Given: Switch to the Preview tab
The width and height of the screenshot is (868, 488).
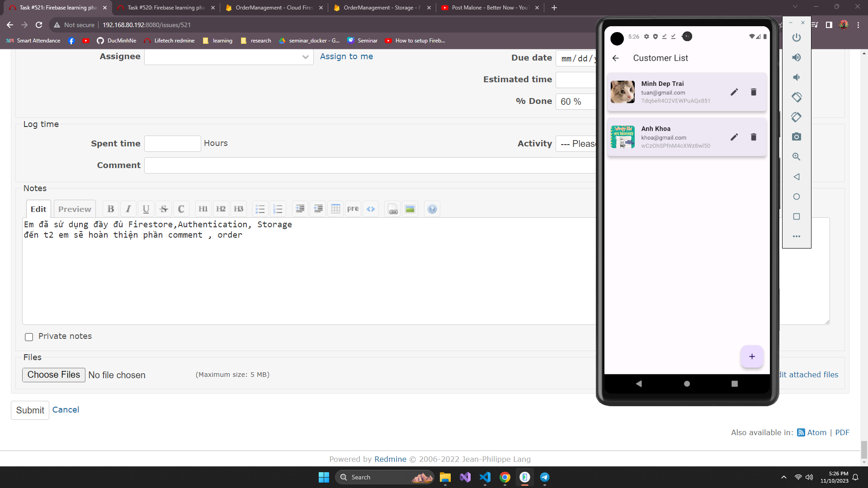Looking at the screenshot, I should tap(75, 209).
